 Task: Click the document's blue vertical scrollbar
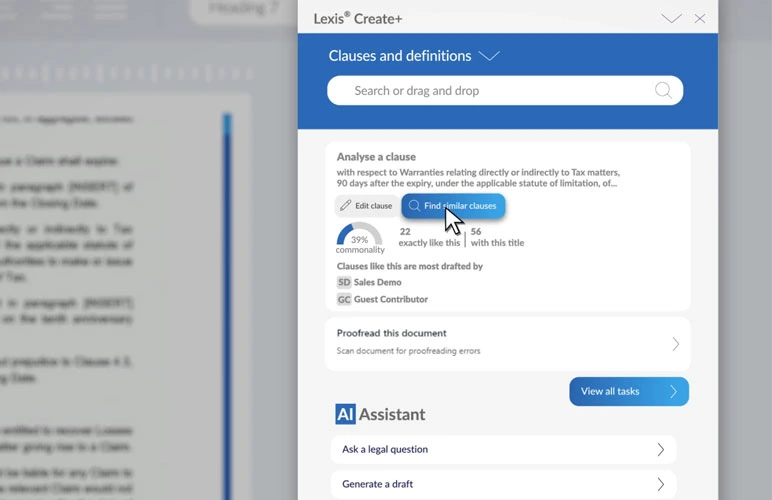228,300
